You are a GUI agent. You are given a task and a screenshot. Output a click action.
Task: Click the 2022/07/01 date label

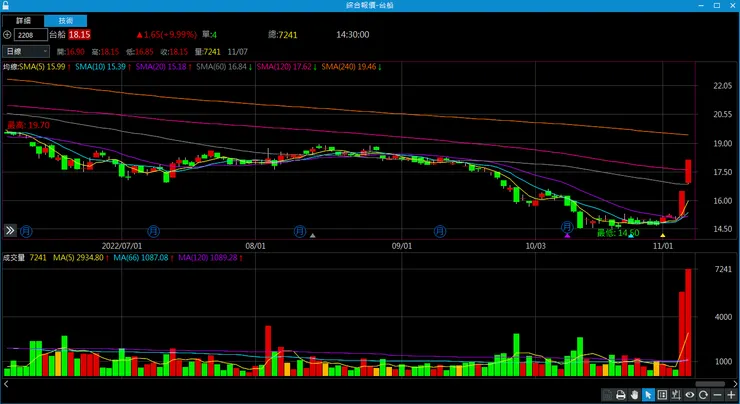(x=122, y=246)
